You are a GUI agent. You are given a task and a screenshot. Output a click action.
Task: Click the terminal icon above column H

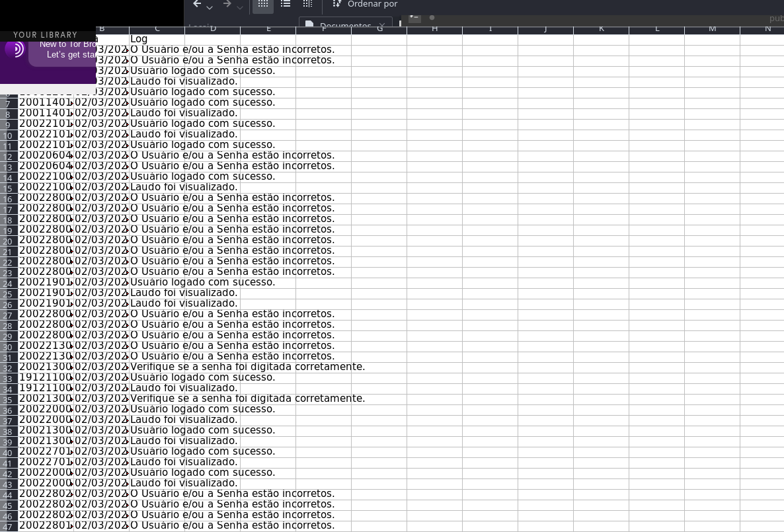pos(414,18)
